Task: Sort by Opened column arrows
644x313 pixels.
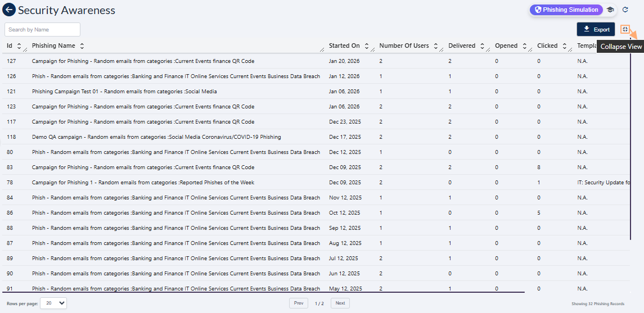Action: (x=525, y=46)
